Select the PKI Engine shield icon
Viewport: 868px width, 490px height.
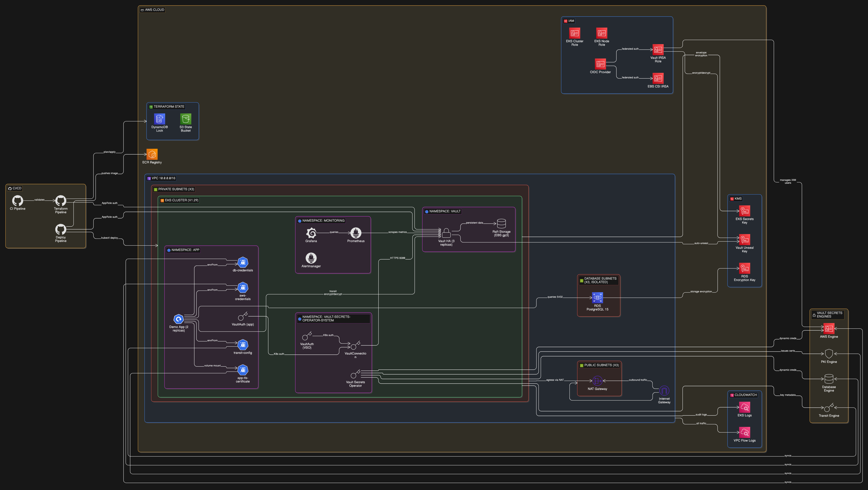click(829, 354)
